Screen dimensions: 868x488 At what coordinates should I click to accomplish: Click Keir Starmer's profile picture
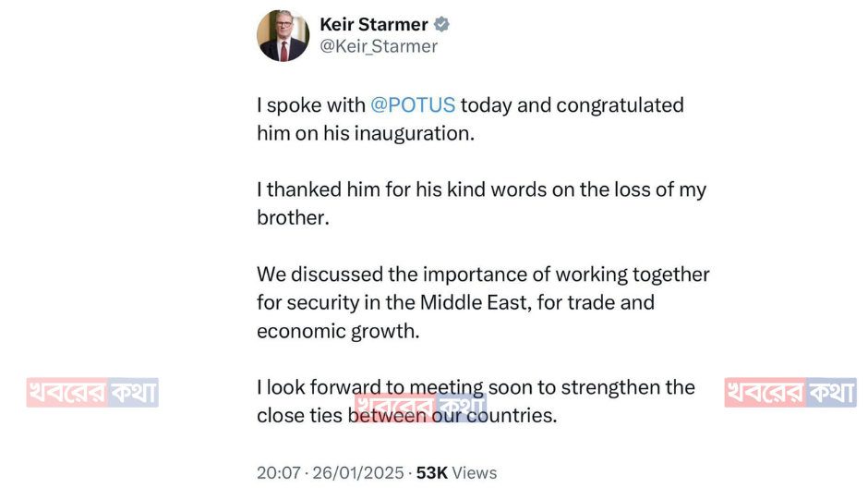tap(283, 36)
